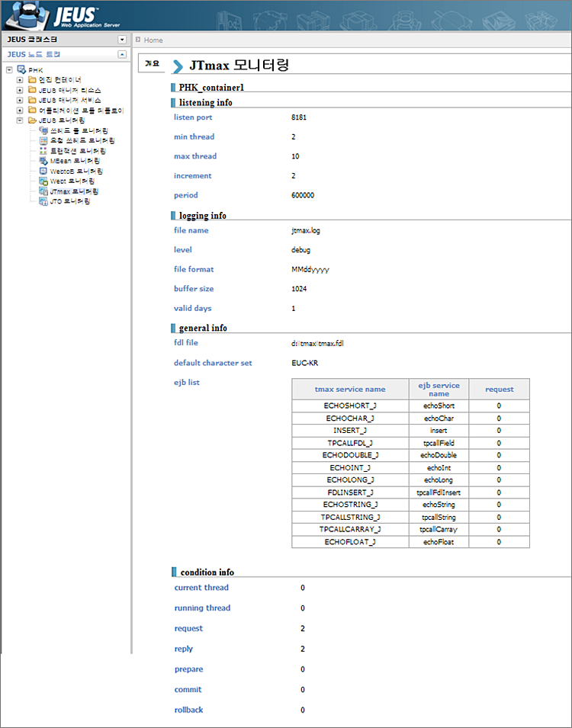Viewport: 572px width, 728px height.
Task: Click the JTO 모니터링 icon
Action: click(43, 202)
